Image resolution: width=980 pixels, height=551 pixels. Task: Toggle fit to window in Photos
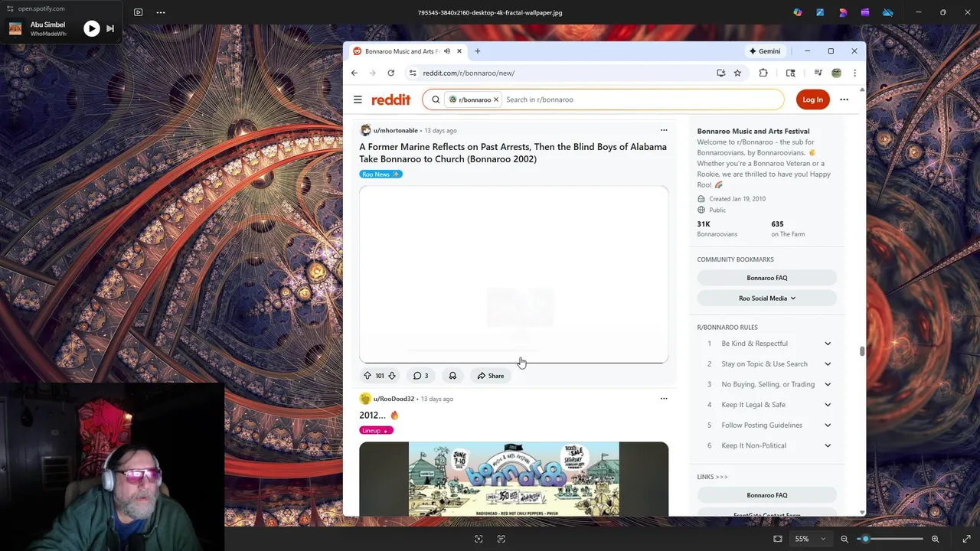point(778,539)
